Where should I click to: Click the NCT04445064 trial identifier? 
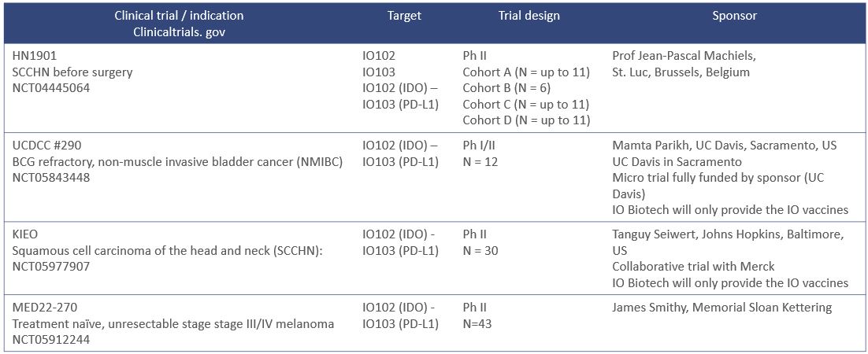pyautogui.click(x=51, y=88)
